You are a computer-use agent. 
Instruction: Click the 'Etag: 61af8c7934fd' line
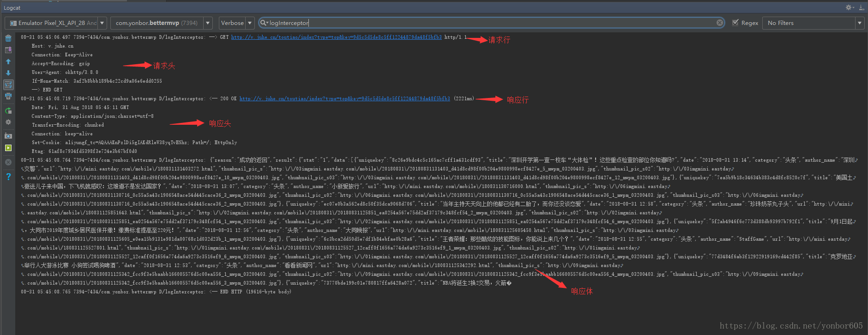click(x=84, y=151)
